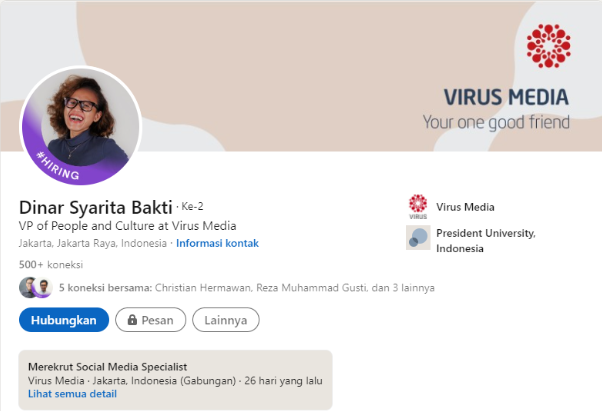Image resolution: width=602 pixels, height=411 pixels.
Task: Click the Virus Media logo in the banner
Action: click(x=548, y=46)
